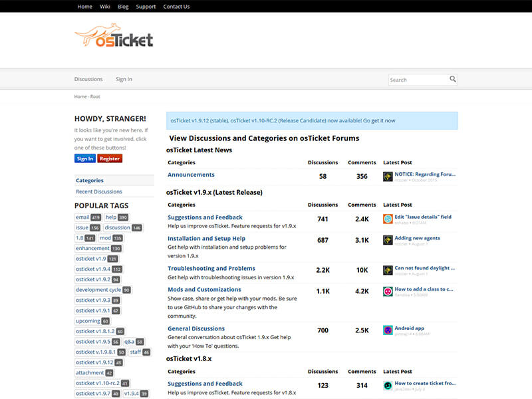
Task: Click the search magnifier icon
Action: point(453,79)
